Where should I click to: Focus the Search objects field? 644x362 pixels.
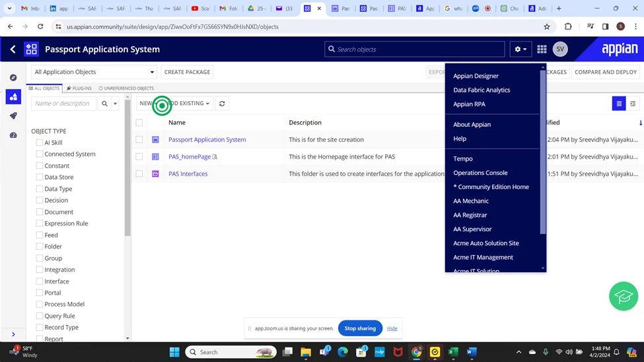pos(414,50)
